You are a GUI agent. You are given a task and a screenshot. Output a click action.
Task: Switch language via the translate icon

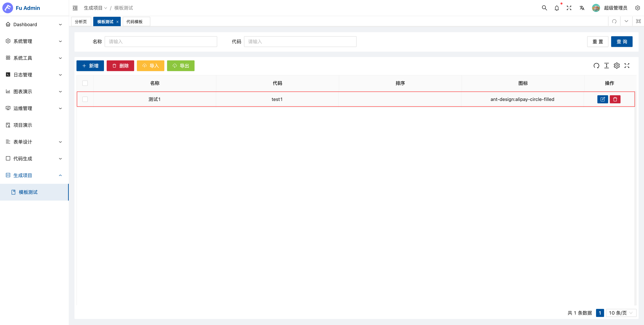pos(582,8)
